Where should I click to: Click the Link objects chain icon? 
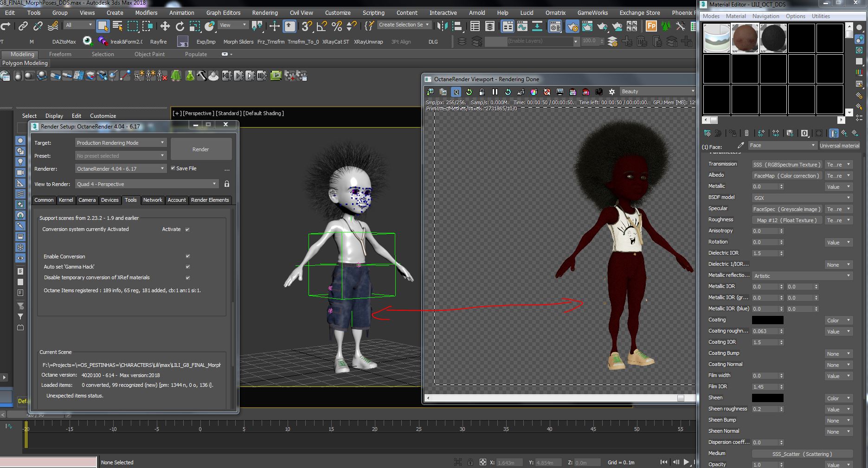pyautogui.click(x=23, y=26)
